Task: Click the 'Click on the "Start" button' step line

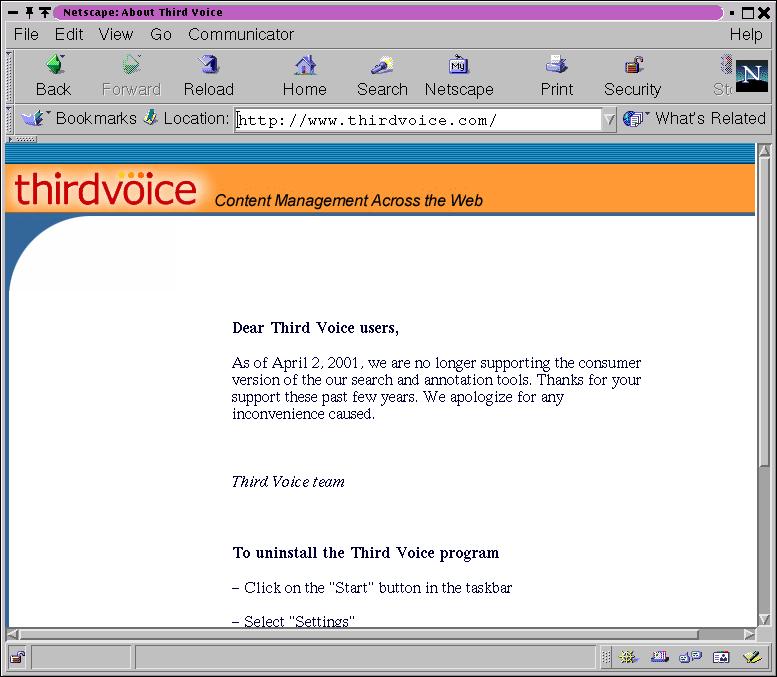Action: tap(372, 588)
